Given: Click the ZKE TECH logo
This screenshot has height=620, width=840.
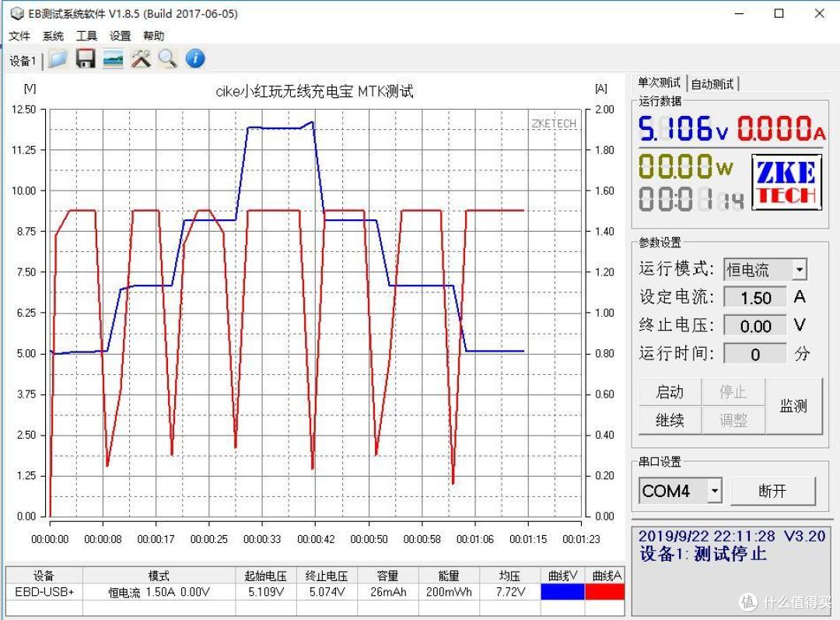Looking at the screenshot, I should tap(786, 182).
